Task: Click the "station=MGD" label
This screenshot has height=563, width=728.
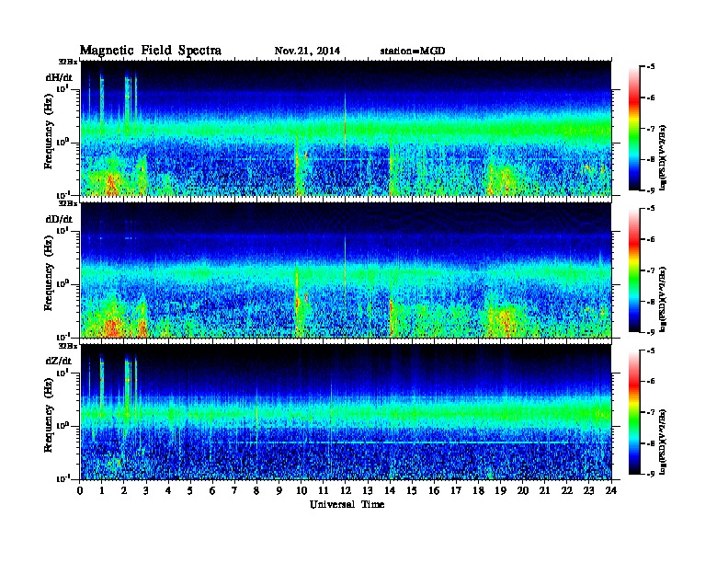Action: 413,52
